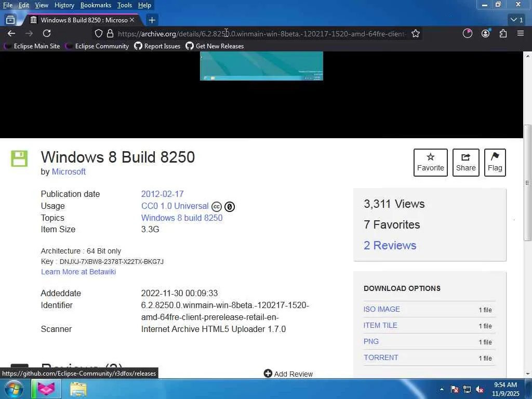Viewport: 532px width, 399px height.
Task: Reload the current page
Action: pyautogui.click(x=47, y=33)
